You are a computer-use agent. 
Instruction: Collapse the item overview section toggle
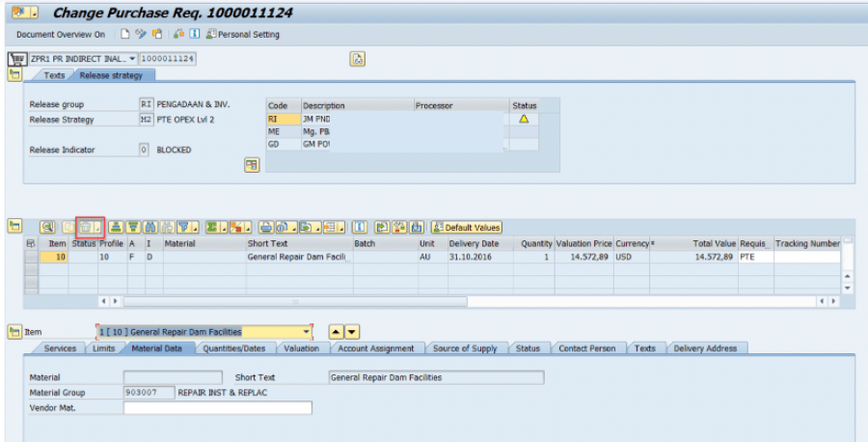[x=14, y=226]
